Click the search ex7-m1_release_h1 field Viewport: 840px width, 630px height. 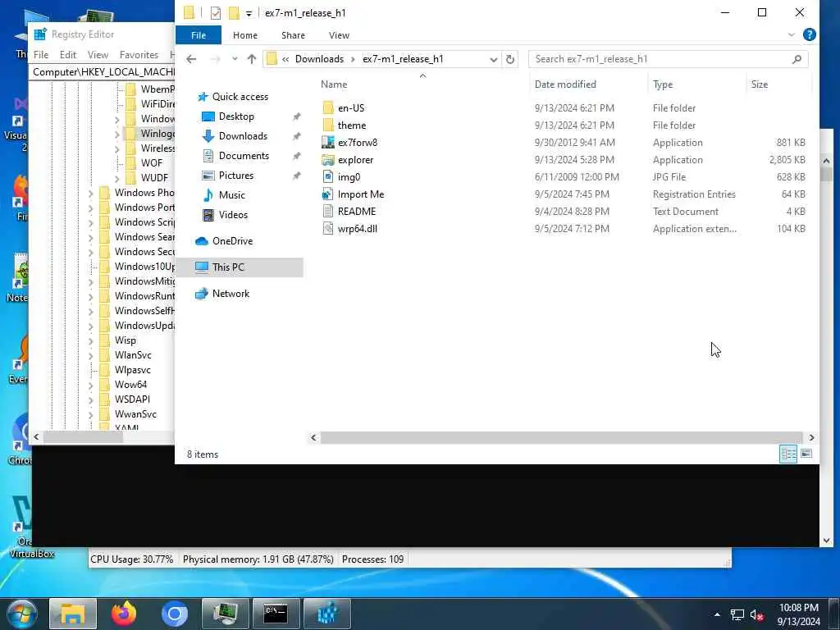[x=668, y=59]
